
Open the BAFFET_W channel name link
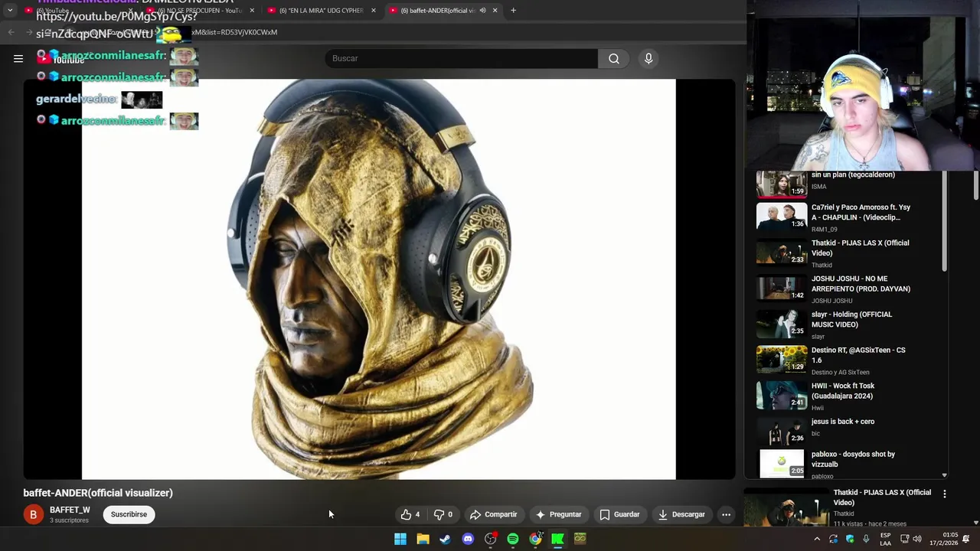70,510
